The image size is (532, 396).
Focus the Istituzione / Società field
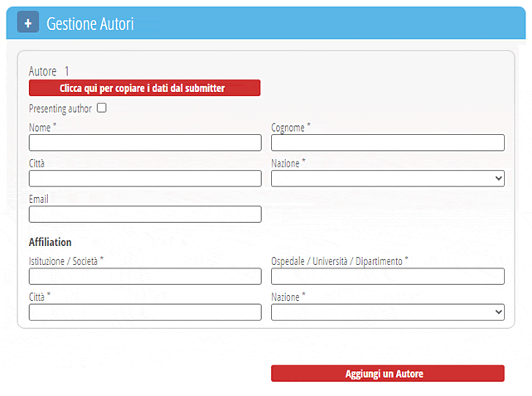coord(145,277)
